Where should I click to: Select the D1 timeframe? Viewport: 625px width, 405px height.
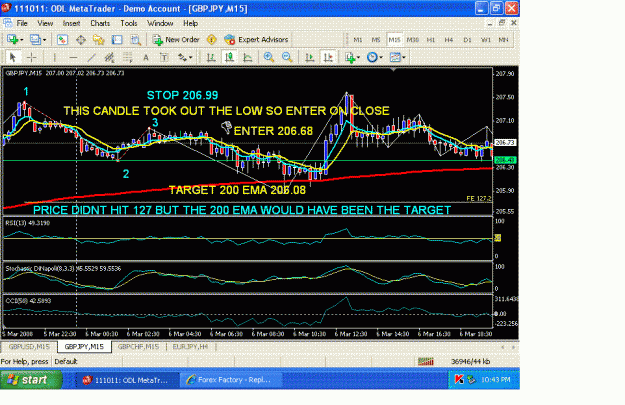click(467, 40)
